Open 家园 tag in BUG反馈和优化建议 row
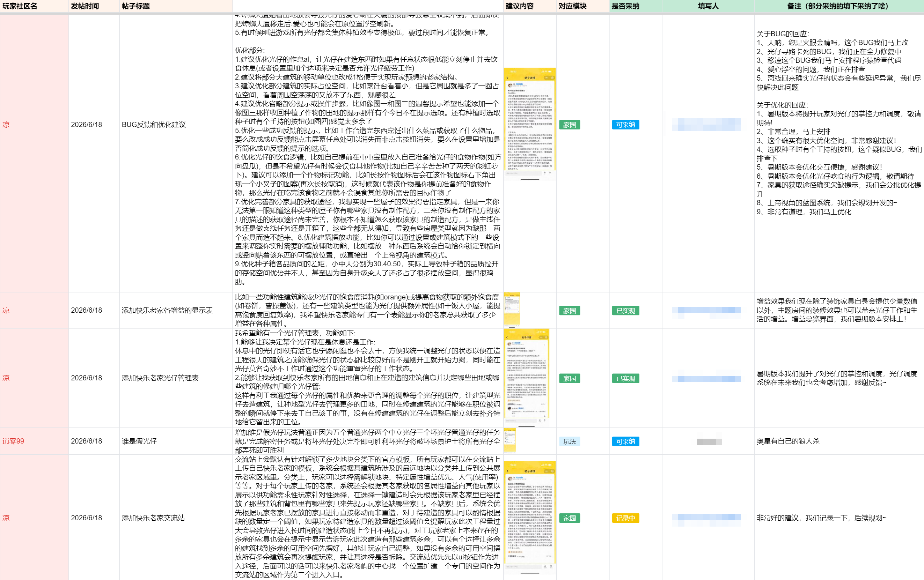 tap(570, 125)
